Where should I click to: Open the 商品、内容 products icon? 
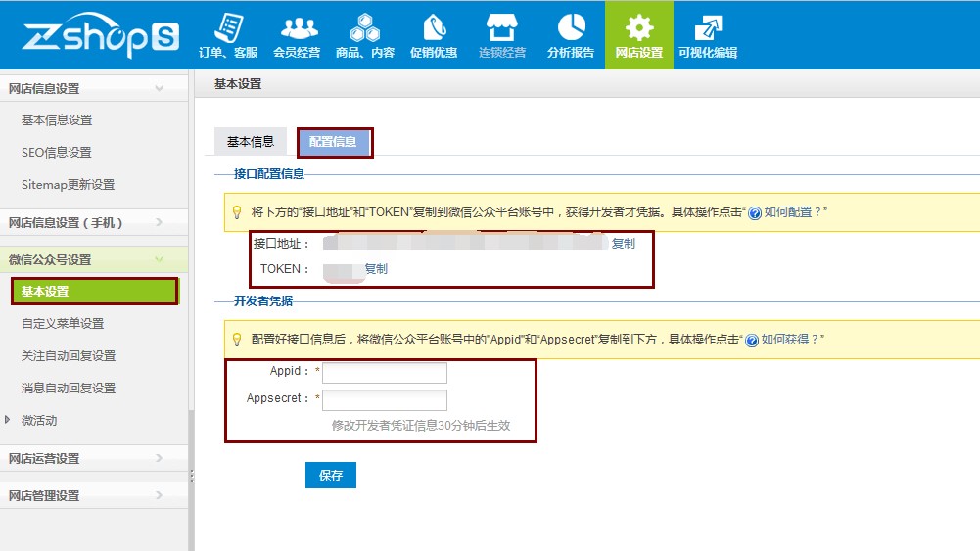365,28
